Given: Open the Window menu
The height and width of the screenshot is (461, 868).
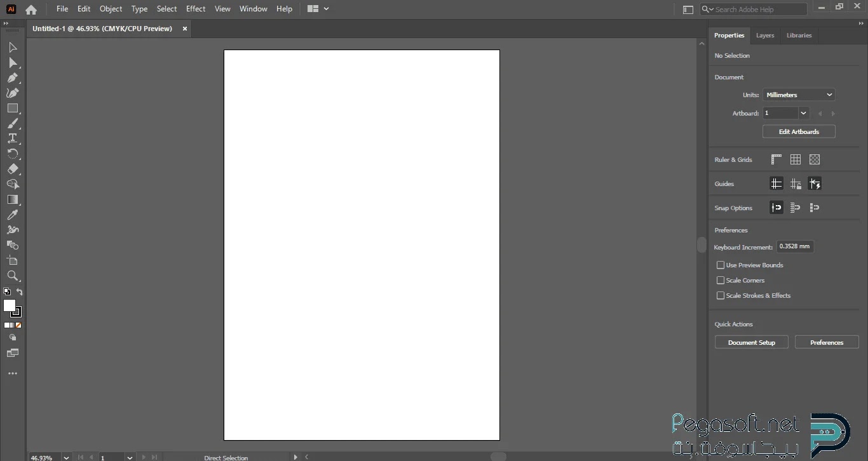Looking at the screenshot, I should (x=253, y=9).
